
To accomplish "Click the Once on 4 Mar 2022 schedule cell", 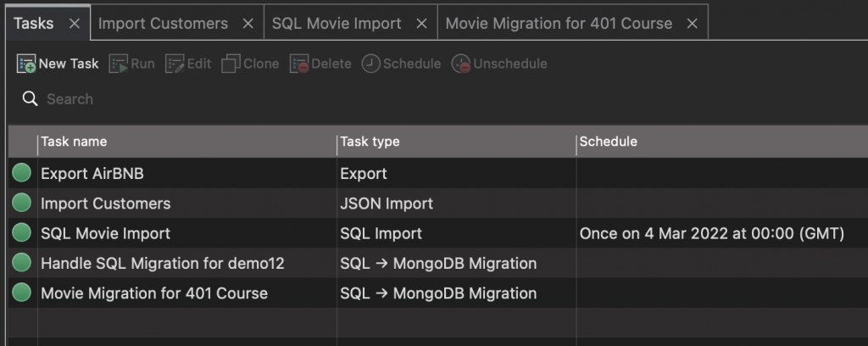I will click(x=712, y=233).
